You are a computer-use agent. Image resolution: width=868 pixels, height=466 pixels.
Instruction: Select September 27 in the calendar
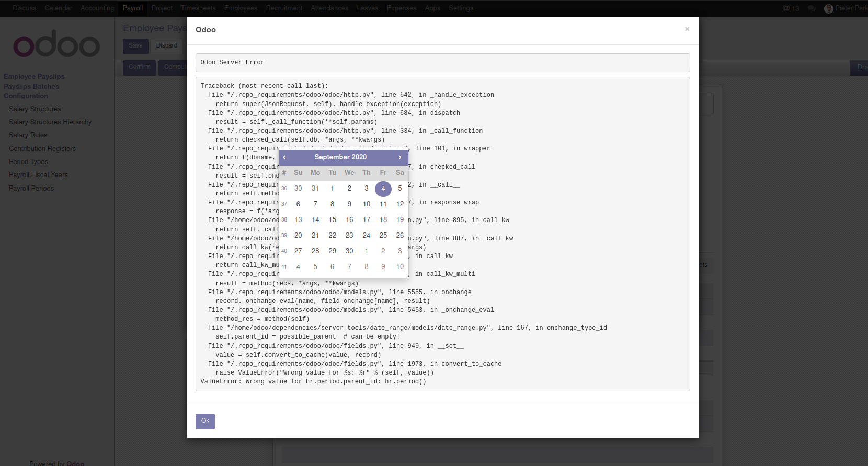[x=298, y=251]
